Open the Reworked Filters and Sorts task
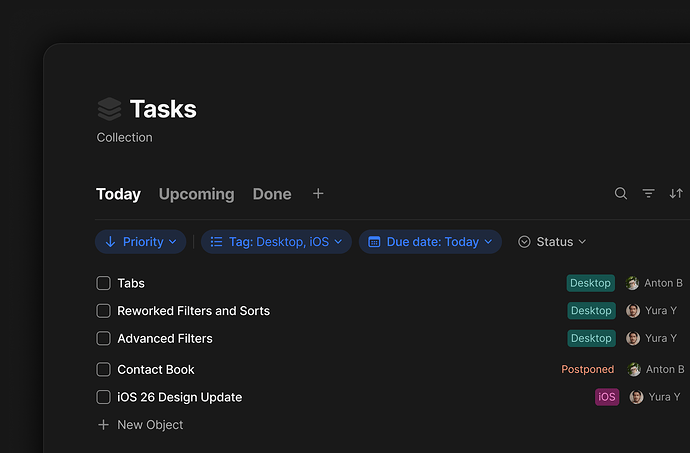Viewport: 690px width, 453px height. [194, 311]
